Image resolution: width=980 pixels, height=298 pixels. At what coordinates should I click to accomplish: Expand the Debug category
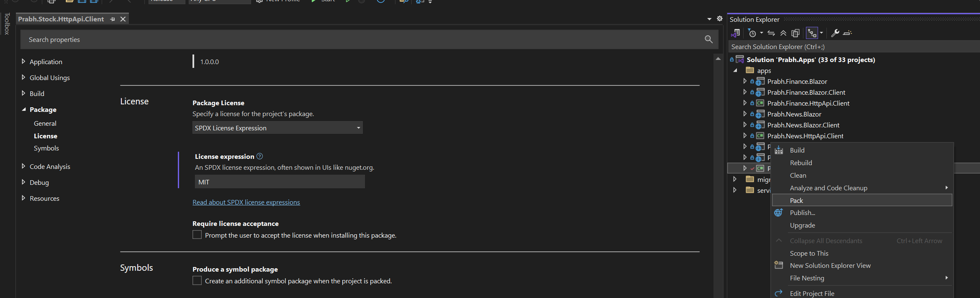23,182
